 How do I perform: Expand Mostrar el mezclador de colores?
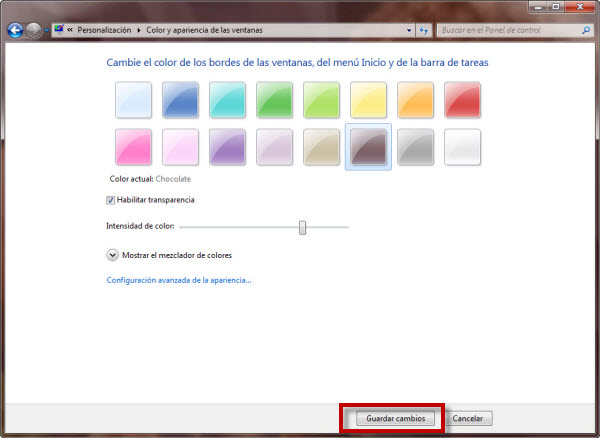coord(112,255)
